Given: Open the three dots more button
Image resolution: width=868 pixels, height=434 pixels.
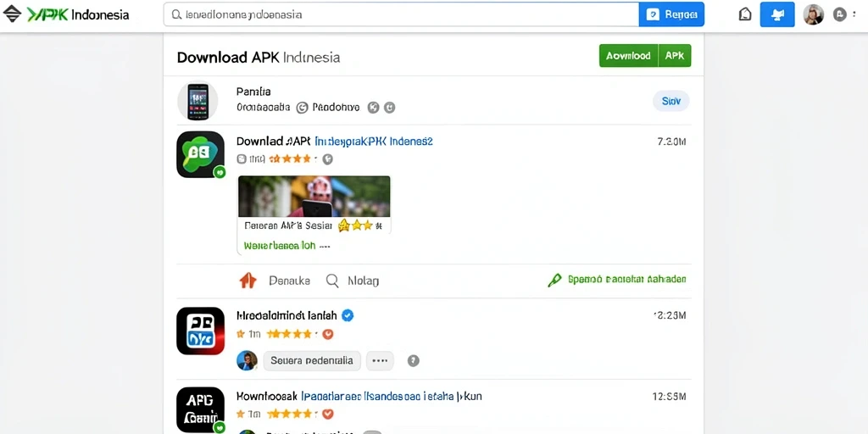Looking at the screenshot, I should coord(380,360).
